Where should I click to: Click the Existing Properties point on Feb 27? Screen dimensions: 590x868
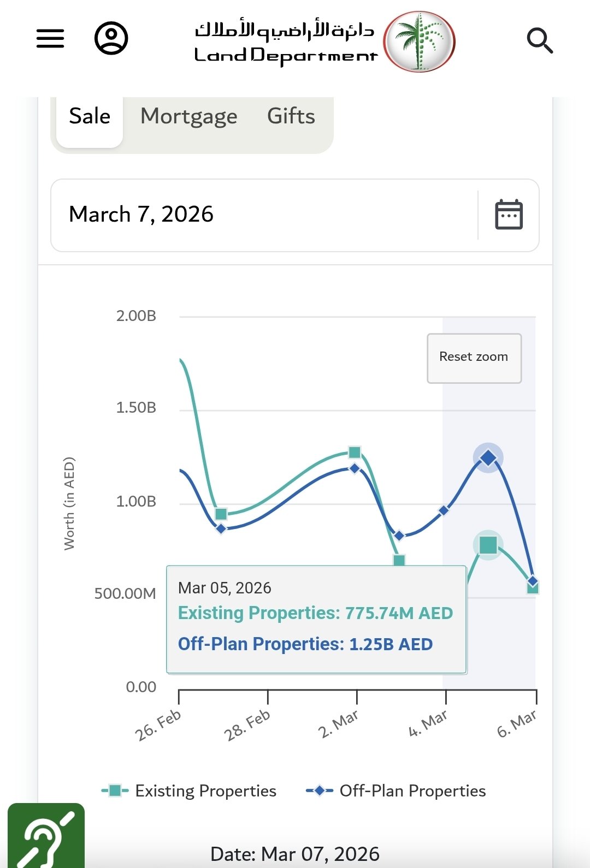221,514
